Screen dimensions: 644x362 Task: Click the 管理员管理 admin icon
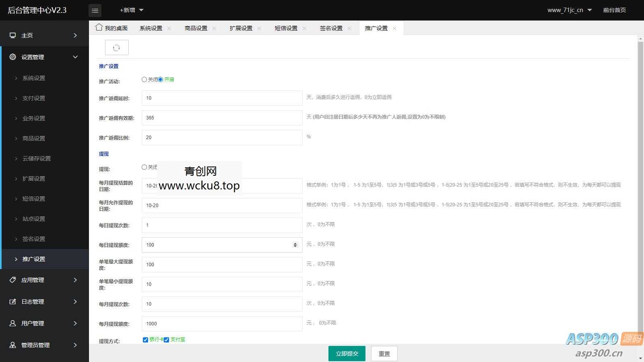(12, 345)
